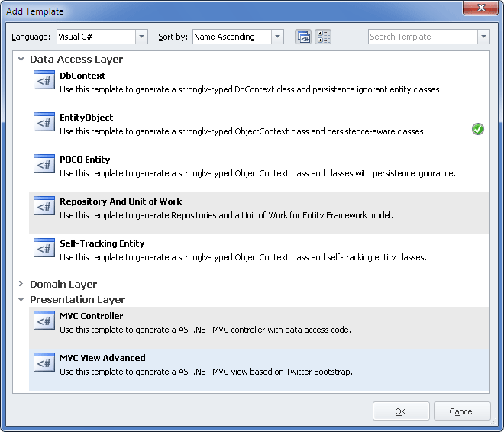Viewport: 504px width, 432px height.
Task: Select Repository And Unit of Work title
Action: coord(121,201)
